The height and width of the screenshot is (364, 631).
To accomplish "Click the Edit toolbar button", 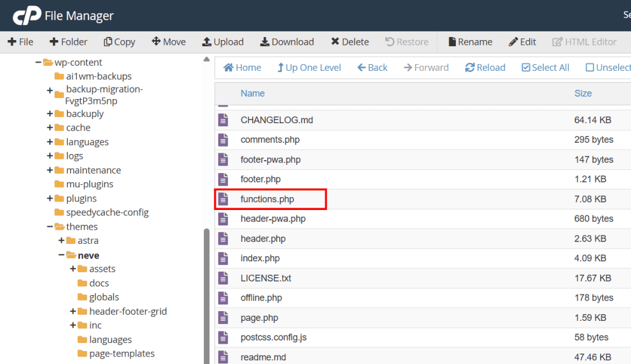I will click(x=523, y=42).
